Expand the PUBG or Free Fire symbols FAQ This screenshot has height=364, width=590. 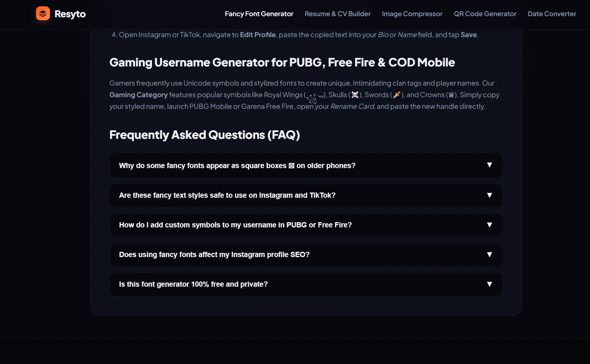click(x=306, y=225)
